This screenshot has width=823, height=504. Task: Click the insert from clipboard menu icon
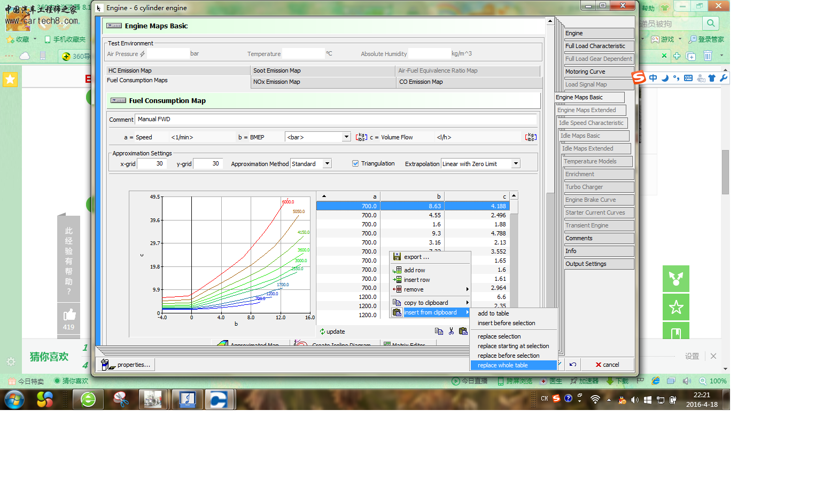pos(397,312)
